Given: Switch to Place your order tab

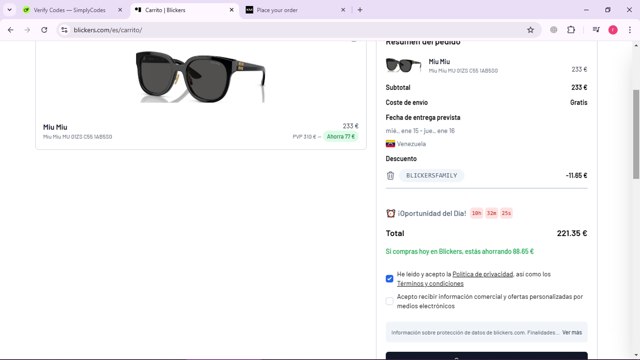Looking at the screenshot, I should [x=277, y=10].
